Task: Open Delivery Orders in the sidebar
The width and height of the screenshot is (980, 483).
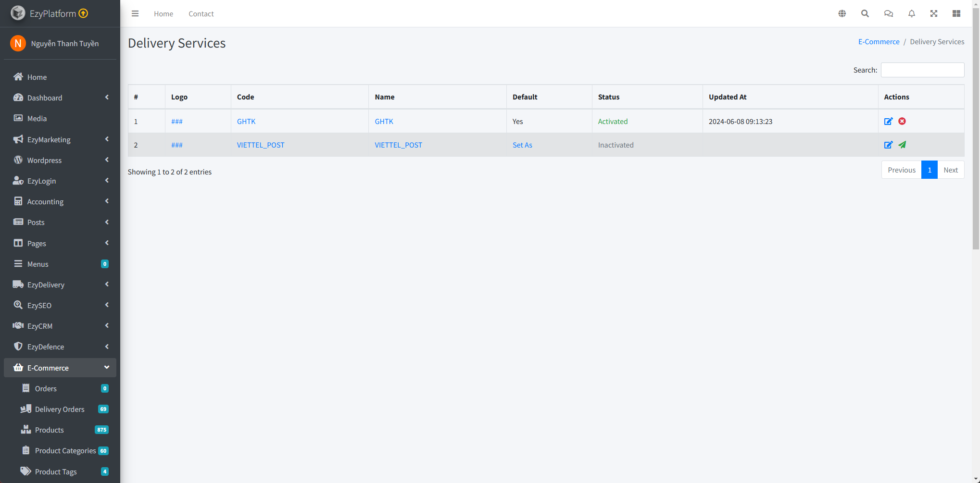Action: [60, 409]
